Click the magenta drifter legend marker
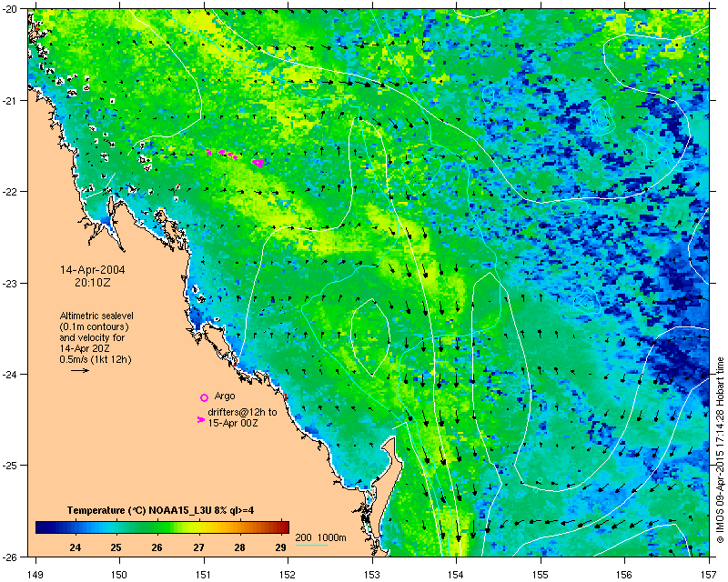The height and width of the screenshot is (582, 728). (x=201, y=419)
